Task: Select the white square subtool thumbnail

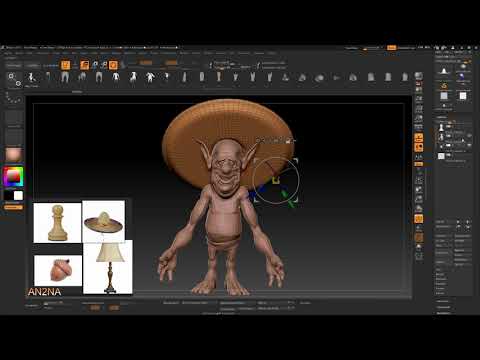Action: click(x=441, y=156)
